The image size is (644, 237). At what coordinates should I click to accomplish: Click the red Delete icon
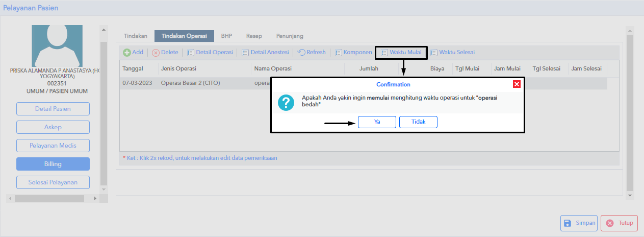point(156,53)
